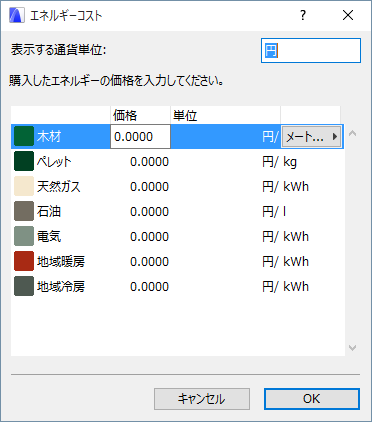Close the エネルギーコスト dialog

click(348, 15)
